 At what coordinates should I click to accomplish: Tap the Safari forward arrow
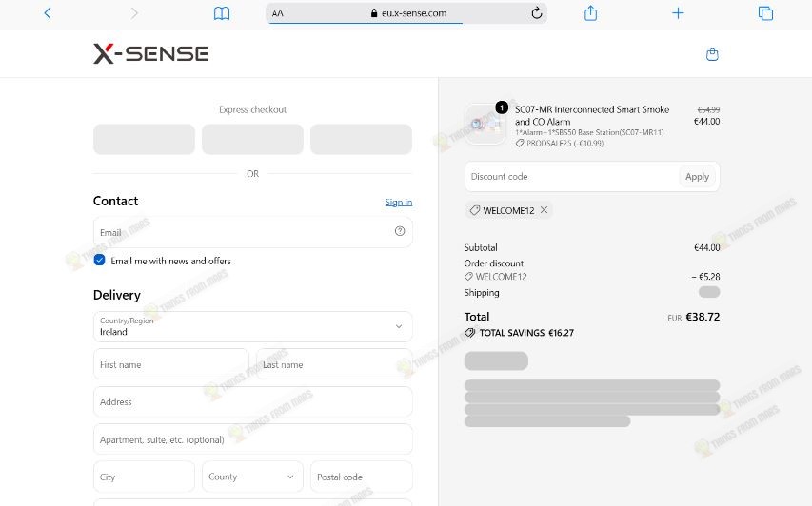click(x=134, y=13)
